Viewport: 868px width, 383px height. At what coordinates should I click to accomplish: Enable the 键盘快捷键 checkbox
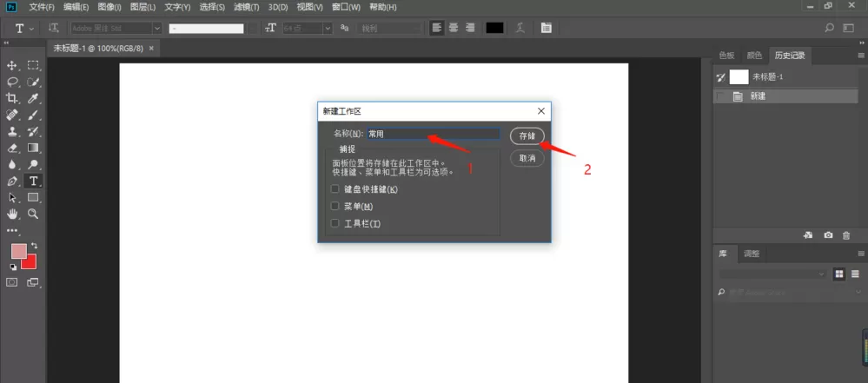(335, 188)
